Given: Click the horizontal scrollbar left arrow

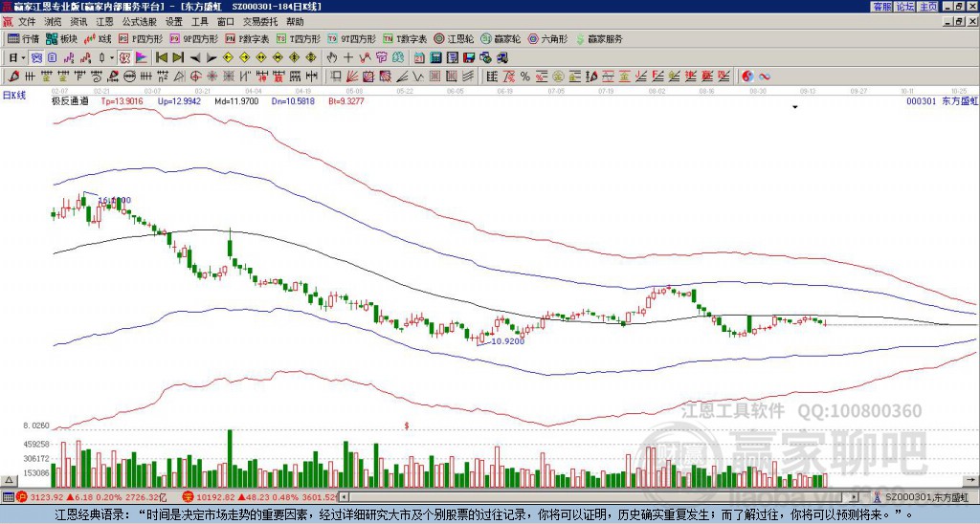Looking at the screenshot, I should pyautogui.click(x=344, y=497).
